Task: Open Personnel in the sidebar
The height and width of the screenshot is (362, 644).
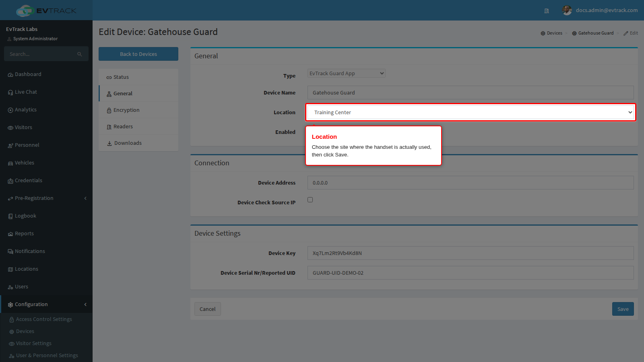Action: 46,145
